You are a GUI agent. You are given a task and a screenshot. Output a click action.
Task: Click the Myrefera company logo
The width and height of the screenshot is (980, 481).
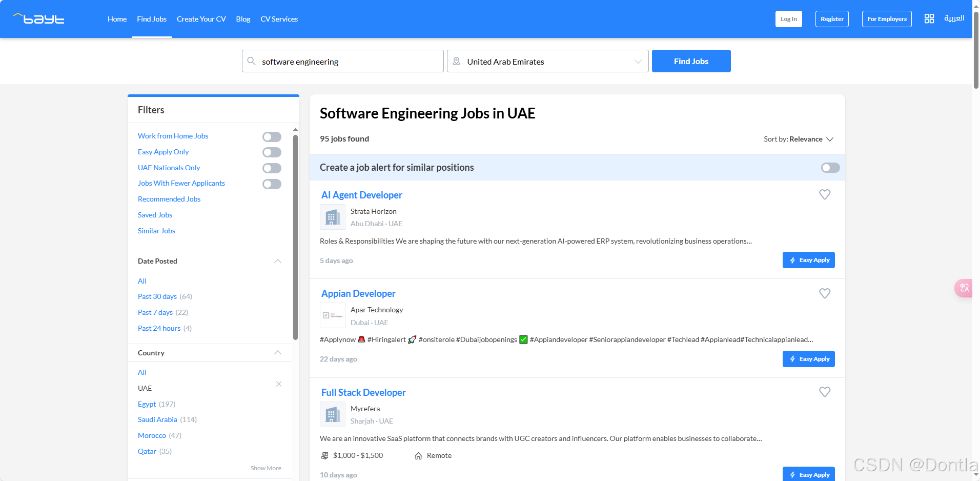[333, 414]
